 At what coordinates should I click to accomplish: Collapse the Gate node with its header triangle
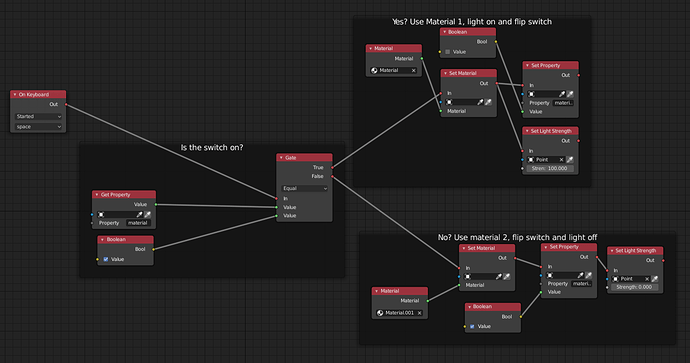coord(281,158)
